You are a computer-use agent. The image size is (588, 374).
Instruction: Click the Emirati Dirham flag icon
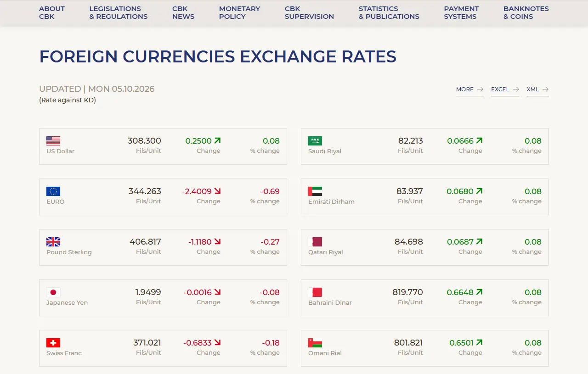click(x=315, y=191)
